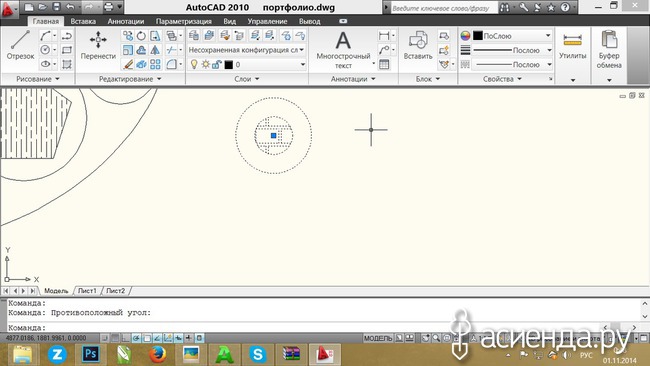Toggle layer lock padlock icon
Viewport: 650px width, 366px height.
(216, 65)
